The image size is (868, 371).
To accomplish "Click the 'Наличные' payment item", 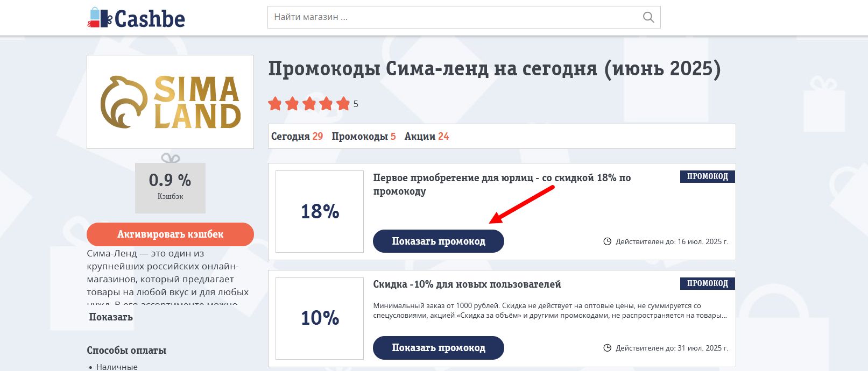I will coord(117,367).
